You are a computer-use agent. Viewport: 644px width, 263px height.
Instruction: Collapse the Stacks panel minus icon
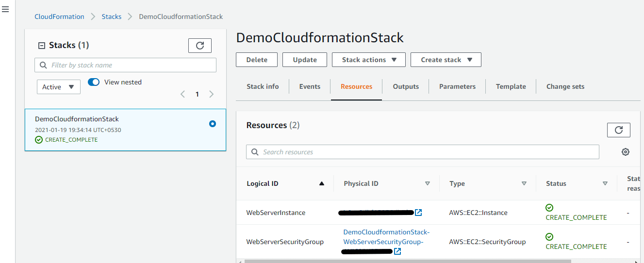[x=41, y=45]
